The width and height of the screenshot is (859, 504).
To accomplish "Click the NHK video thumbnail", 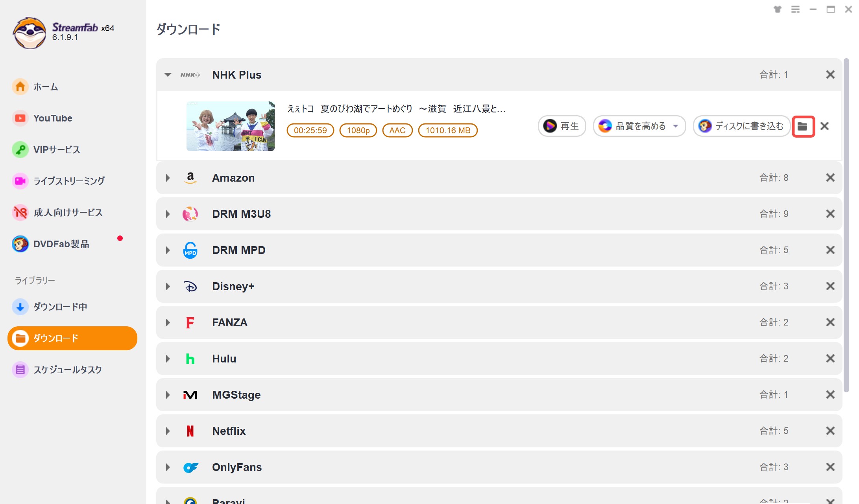I will pyautogui.click(x=231, y=126).
